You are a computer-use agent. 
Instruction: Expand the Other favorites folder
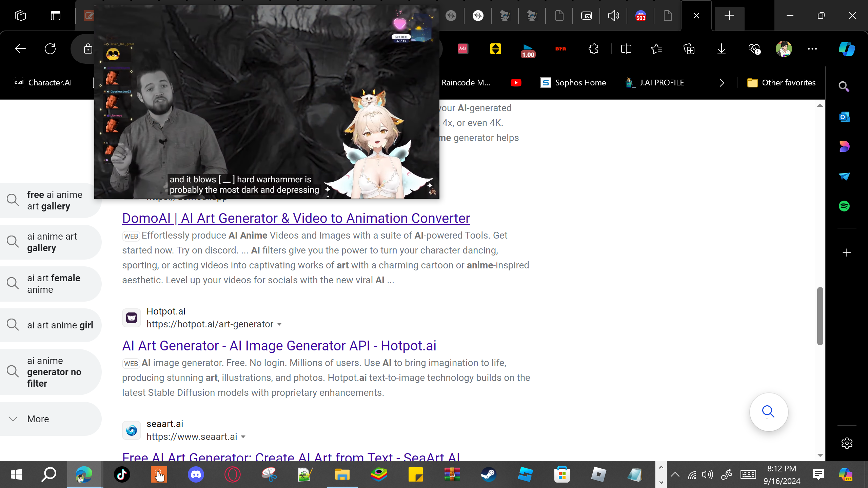pos(782,83)
